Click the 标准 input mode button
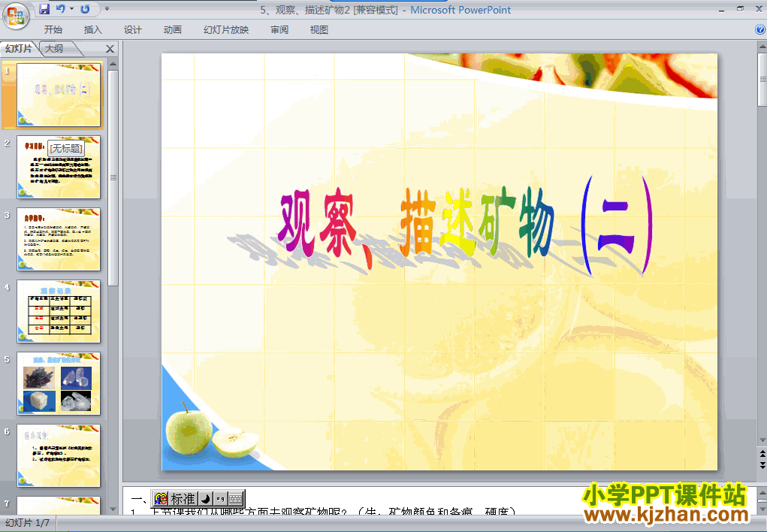 point(183,499)
